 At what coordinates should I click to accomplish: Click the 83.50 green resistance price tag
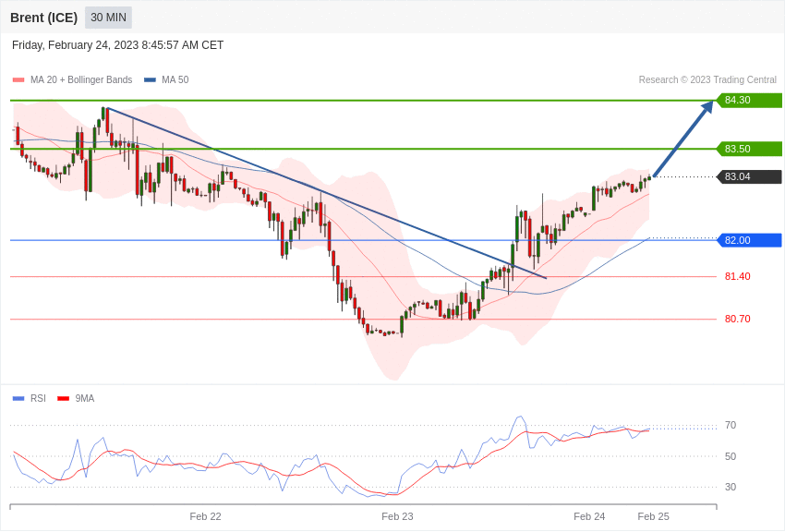(x=750, y=149)
